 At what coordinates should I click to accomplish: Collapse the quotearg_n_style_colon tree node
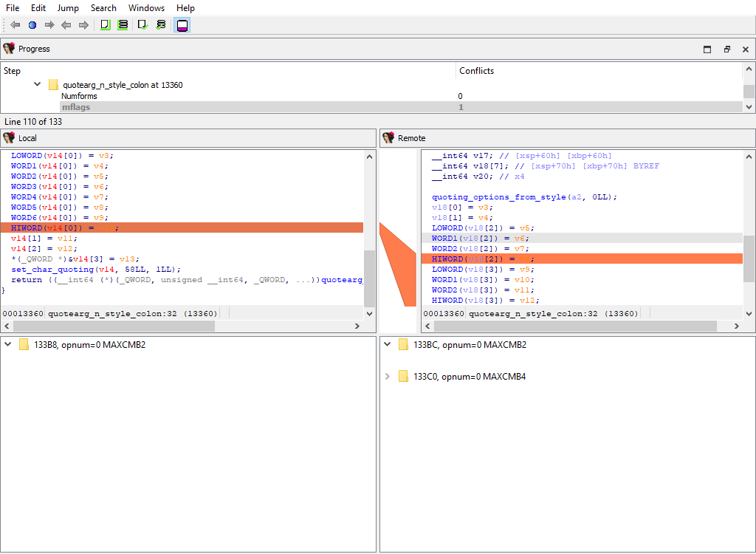[38, 85]
